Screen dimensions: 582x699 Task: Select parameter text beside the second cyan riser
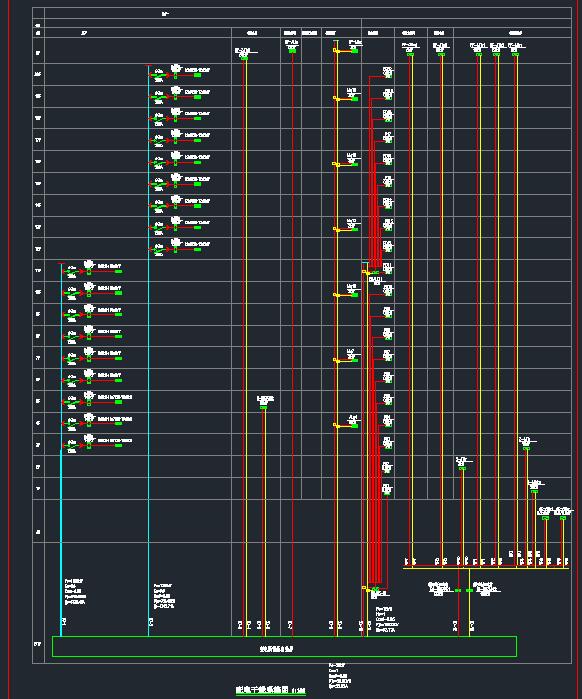tap(164, 596)
